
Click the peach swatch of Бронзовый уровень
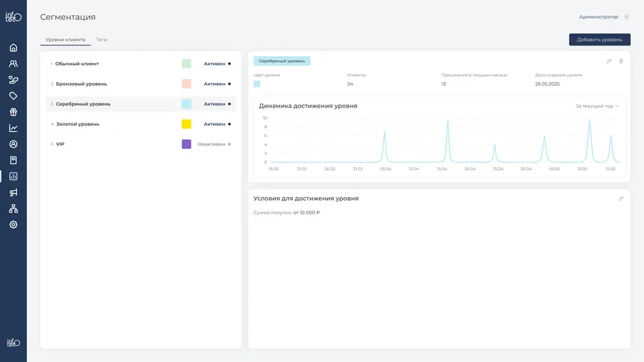click(x=186, y=84)
